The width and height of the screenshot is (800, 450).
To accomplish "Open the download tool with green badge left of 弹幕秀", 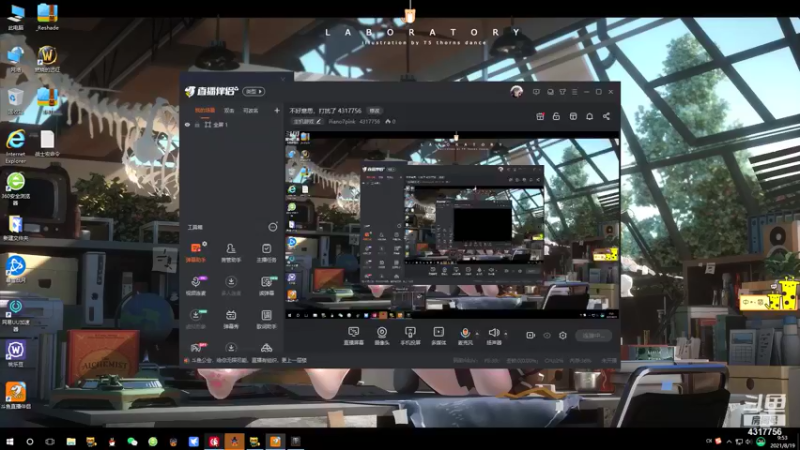I will click(x=195, y=319).
